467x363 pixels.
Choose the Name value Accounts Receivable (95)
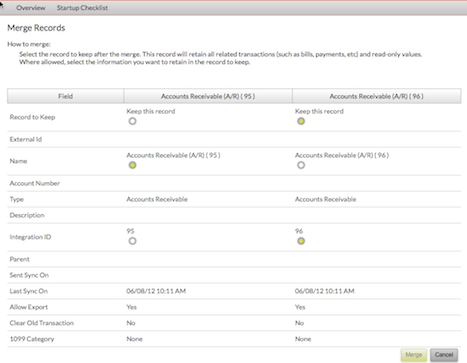tap(132, 165)
